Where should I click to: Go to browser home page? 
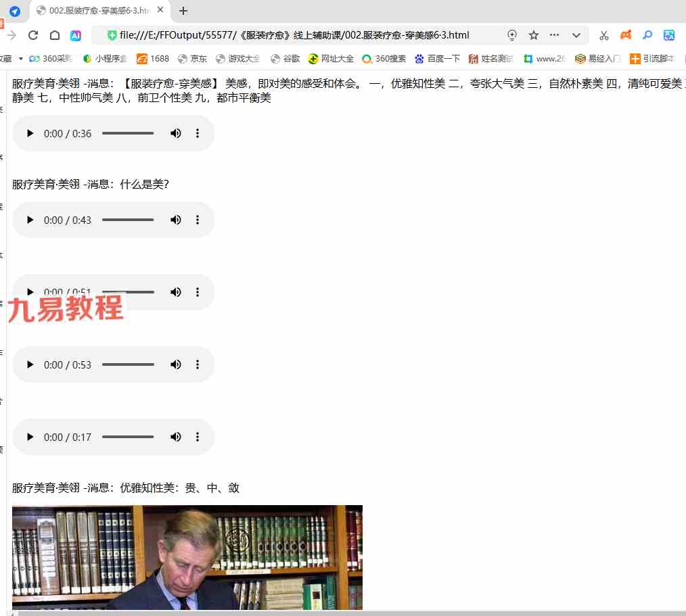point(55,35)
